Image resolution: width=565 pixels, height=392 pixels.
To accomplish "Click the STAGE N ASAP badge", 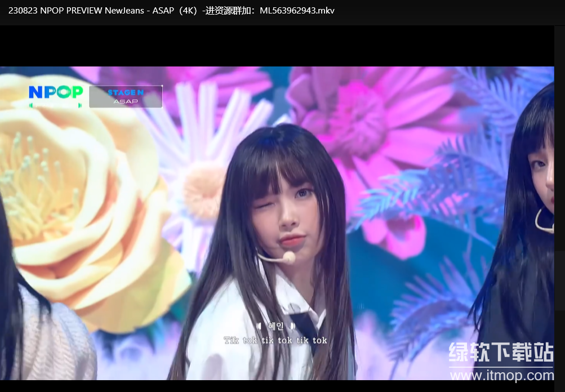I will [126, 96].
